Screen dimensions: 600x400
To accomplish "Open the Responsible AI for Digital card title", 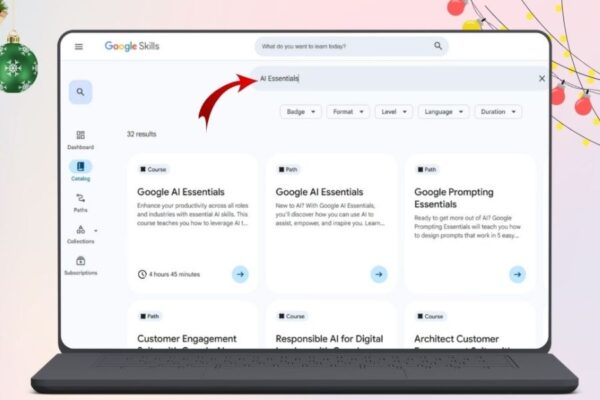I will click(x=329, y=339).
